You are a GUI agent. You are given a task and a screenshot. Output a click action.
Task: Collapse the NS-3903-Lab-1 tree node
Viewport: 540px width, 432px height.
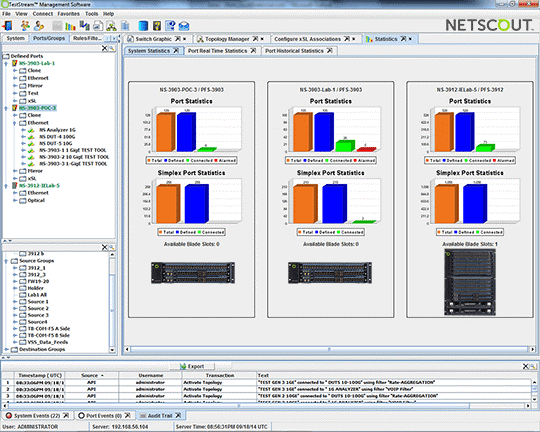(6, 63)
